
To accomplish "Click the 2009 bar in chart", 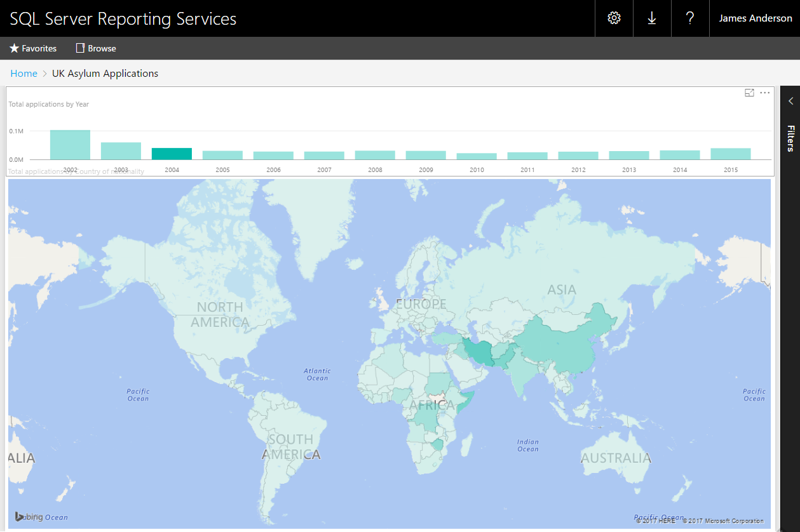I will [x=426, y=155].
